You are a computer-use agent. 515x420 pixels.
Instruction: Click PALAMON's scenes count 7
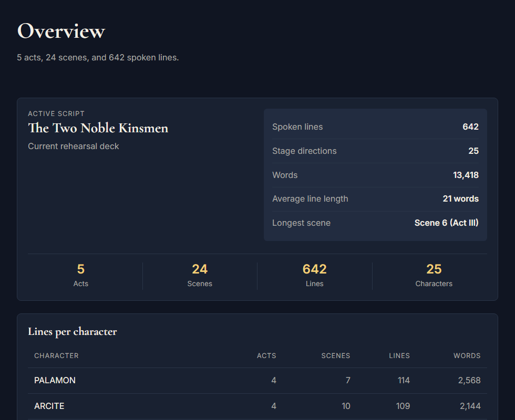coord(348,380)
